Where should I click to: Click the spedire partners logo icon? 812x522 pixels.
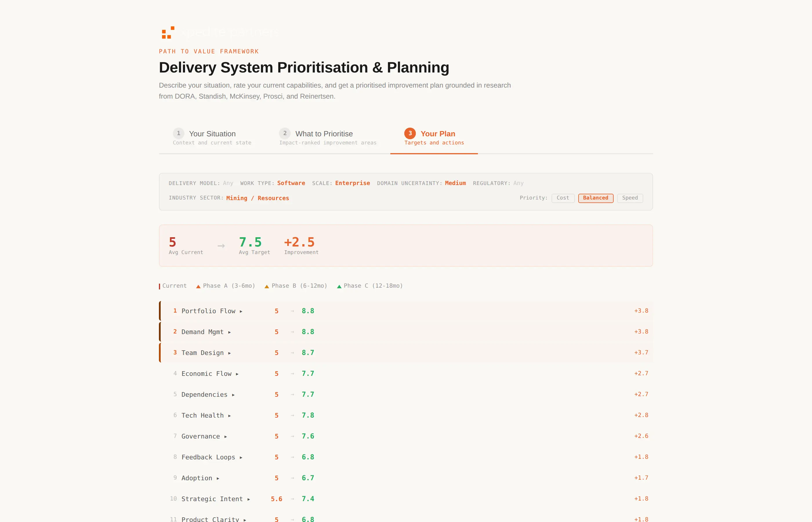168,32
